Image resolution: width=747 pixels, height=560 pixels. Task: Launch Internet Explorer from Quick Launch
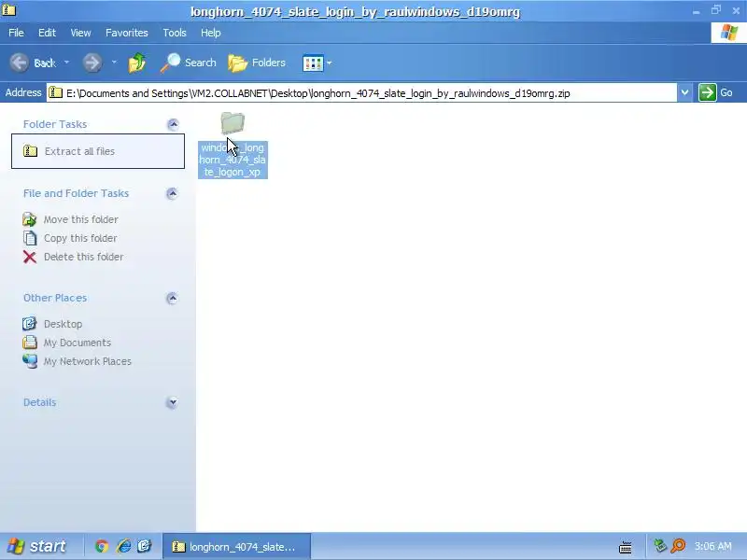(124, 546)
